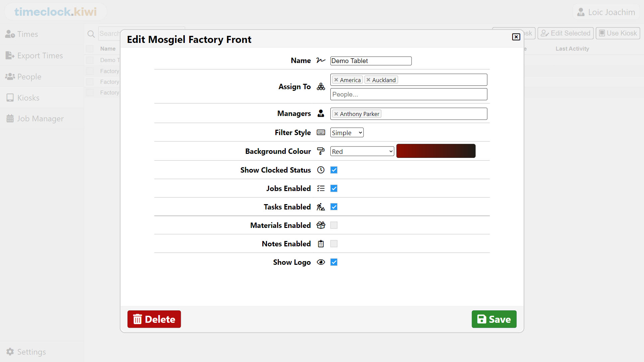Click the search magnifier icon

[91, 34]
